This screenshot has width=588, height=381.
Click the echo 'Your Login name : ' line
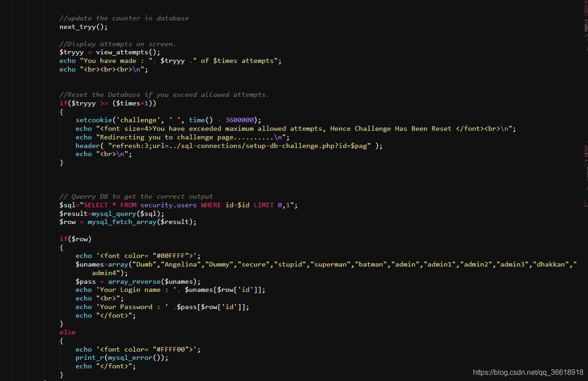tap(170, 290)
